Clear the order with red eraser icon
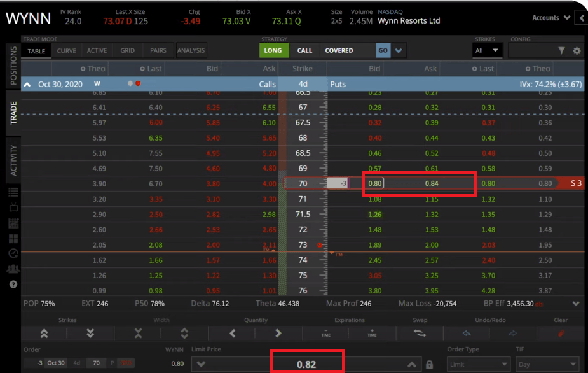The image size is (588, 373). [x=561, y=333]
